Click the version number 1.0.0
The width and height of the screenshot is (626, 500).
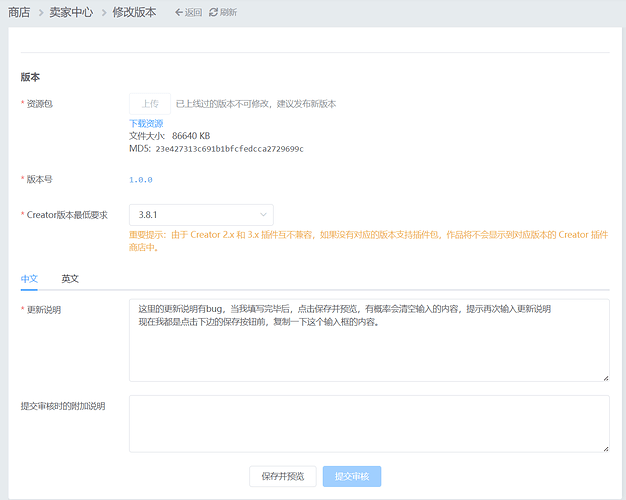[141, 180]
